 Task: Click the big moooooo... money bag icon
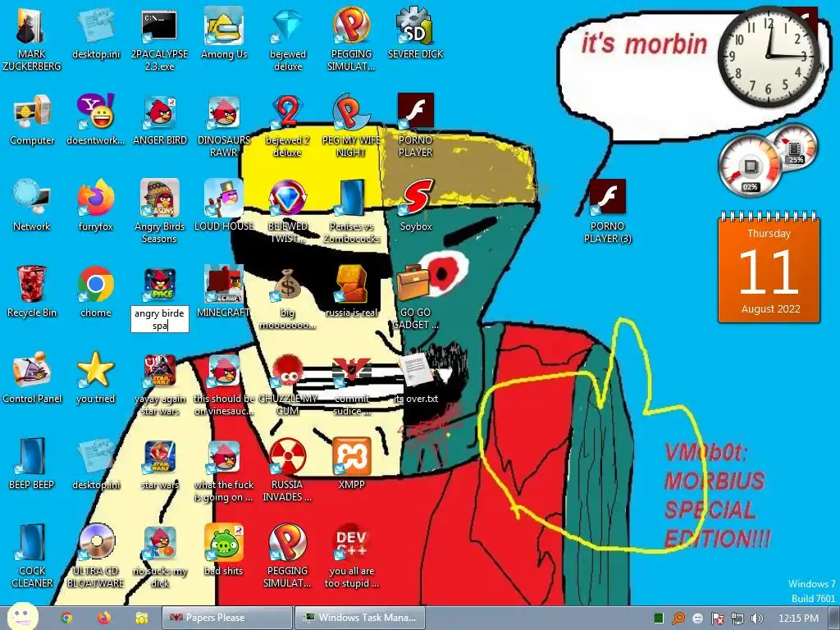(288, 285)
